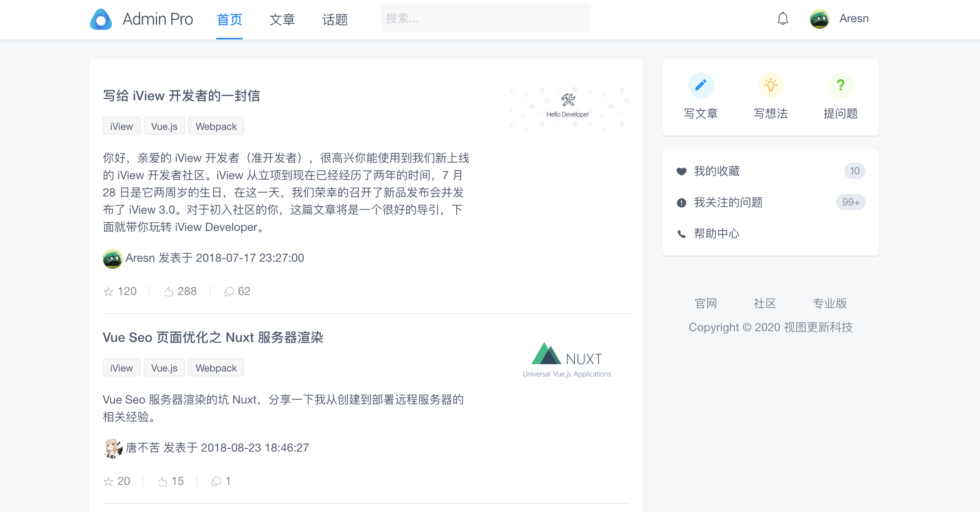
Task: Click the heart icon beside 我的收藏
Action: 682,171
